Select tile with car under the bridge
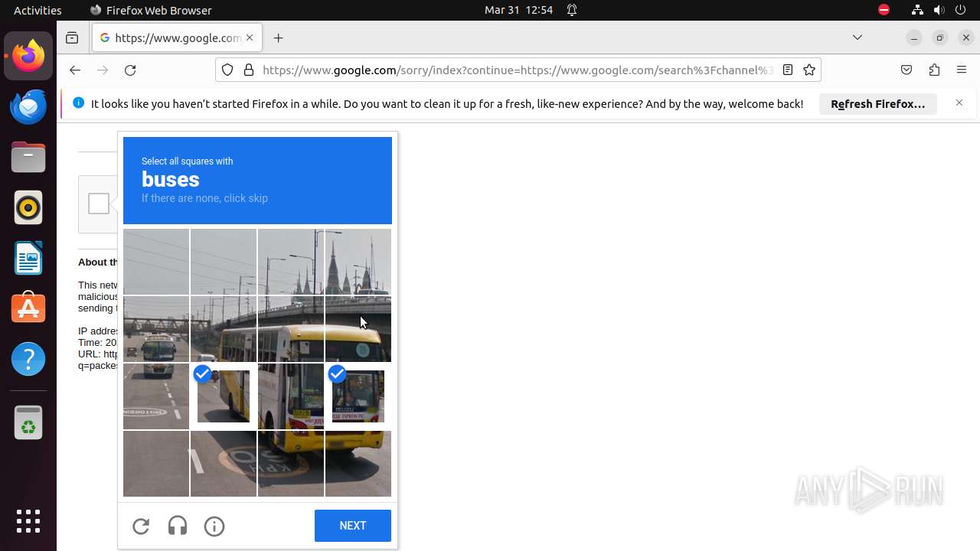Screen dimensions: 980x551 tap(224, 329)
